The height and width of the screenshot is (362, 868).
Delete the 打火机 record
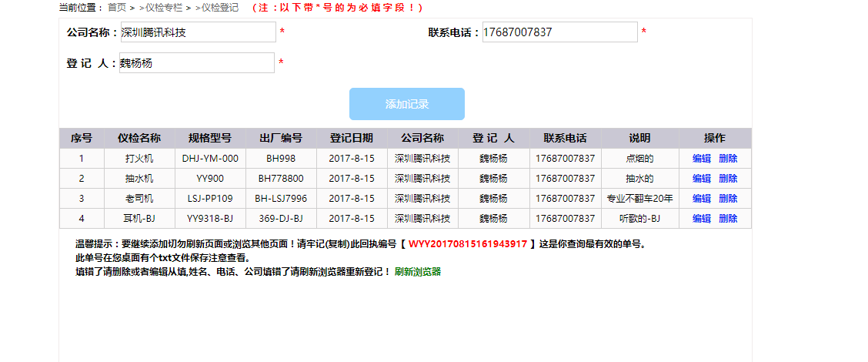click(x=728, y=159)
